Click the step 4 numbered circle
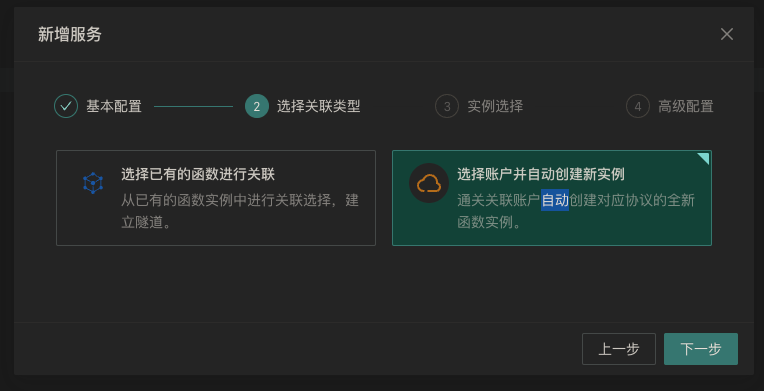Image resolution: width=764 pixels, height=391 pixels. click(638, 106)
